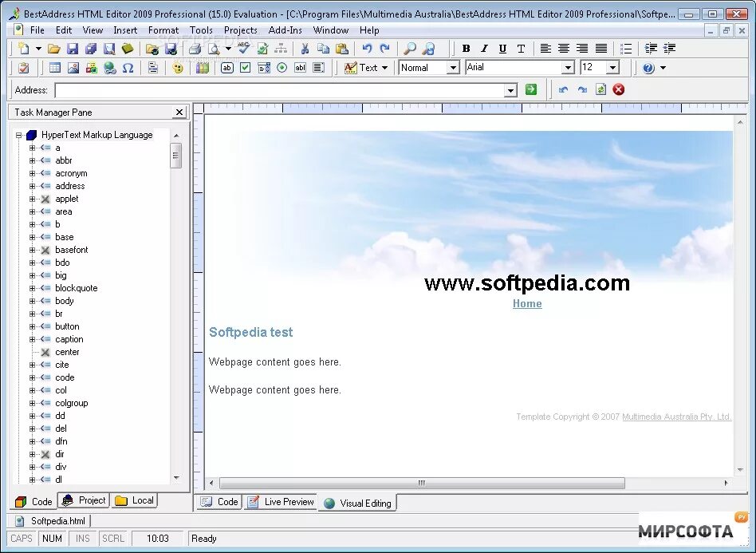
Task: Select the Softpedia.html document tab
Action: (50, 520)
